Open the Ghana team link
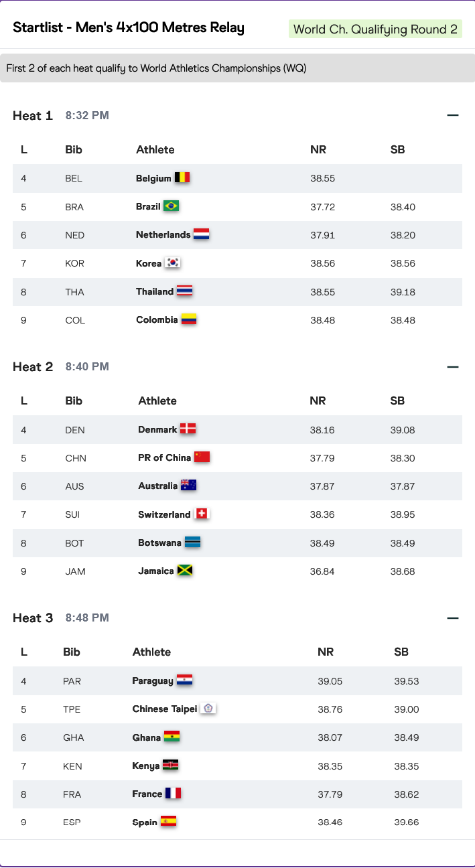This screenshot has width=475, height=868. (147, 737)
